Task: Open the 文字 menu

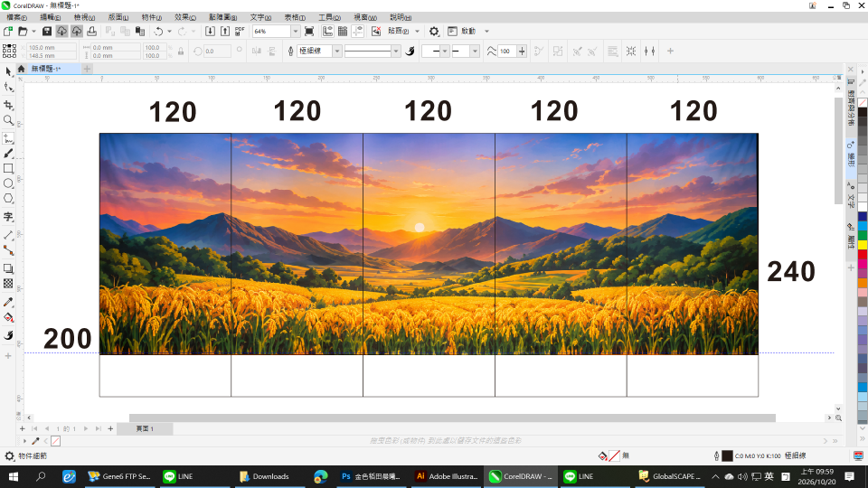Action: point(260,17)
